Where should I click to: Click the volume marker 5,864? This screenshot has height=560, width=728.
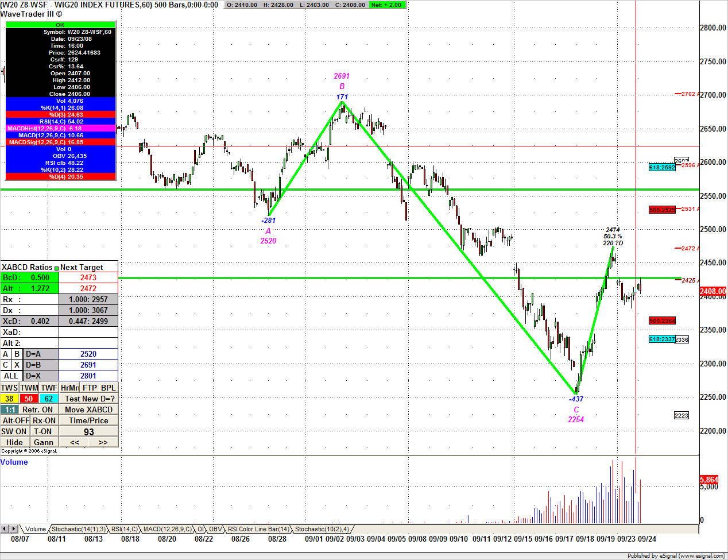pyautogui.click(x=709, y=480)
